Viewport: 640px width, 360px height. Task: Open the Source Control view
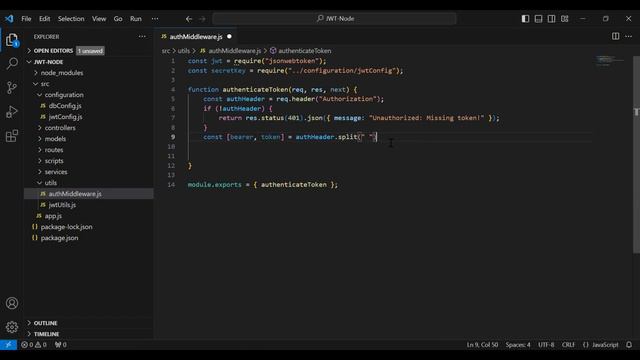pos(12,87)
